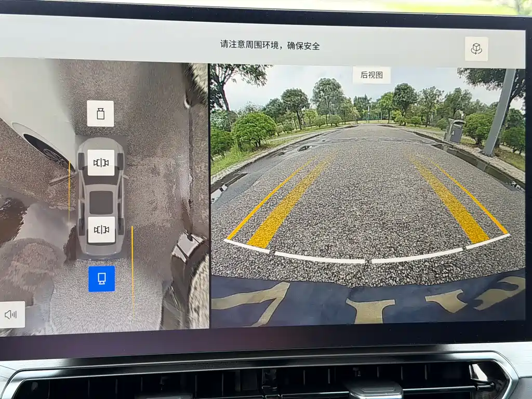Tap the dark sunroof on the car model
This screenshot has width=532, height=399.
click(101, 203)
